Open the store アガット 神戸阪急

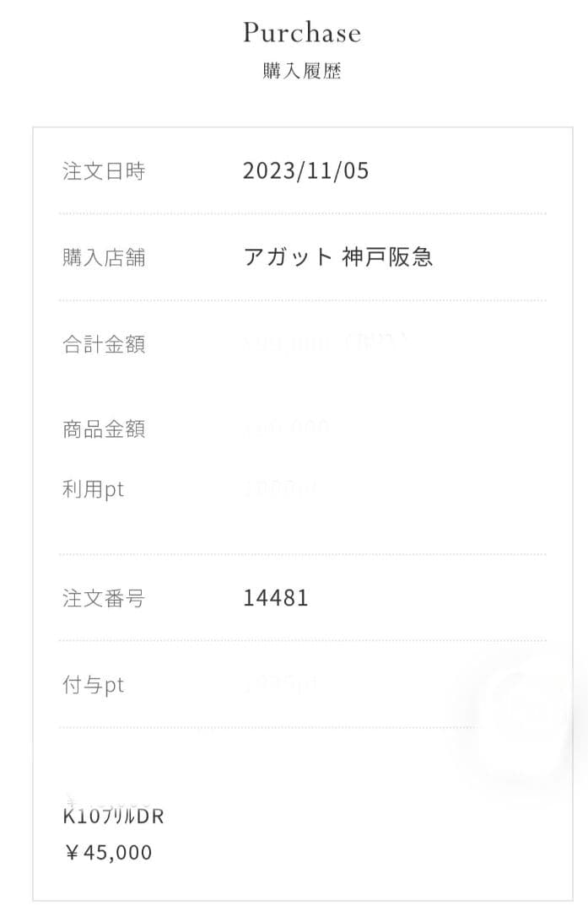point(337,257)
